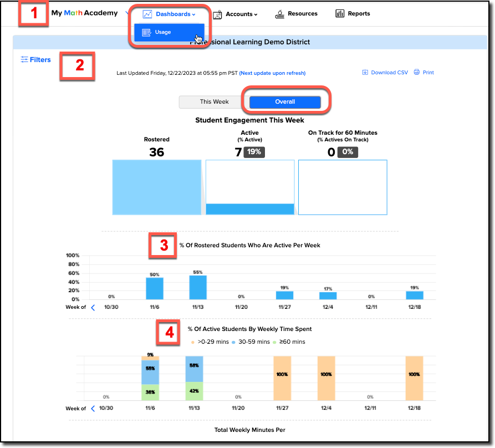Switch to This Week view

click(x=214, y=101)
